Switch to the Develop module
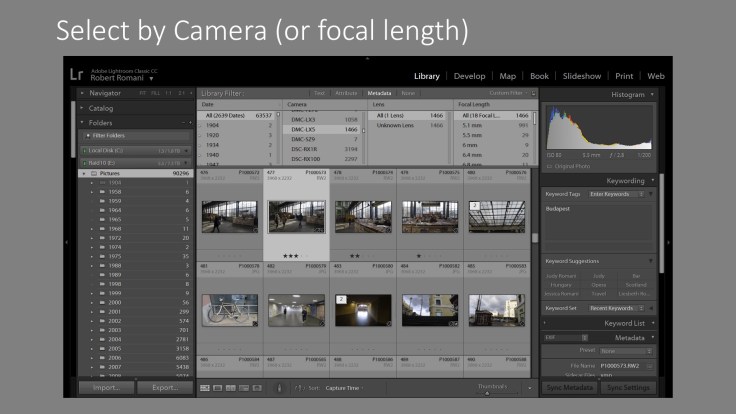The width and height of the screenshot is (736, 414). click(x=469, y=76)
